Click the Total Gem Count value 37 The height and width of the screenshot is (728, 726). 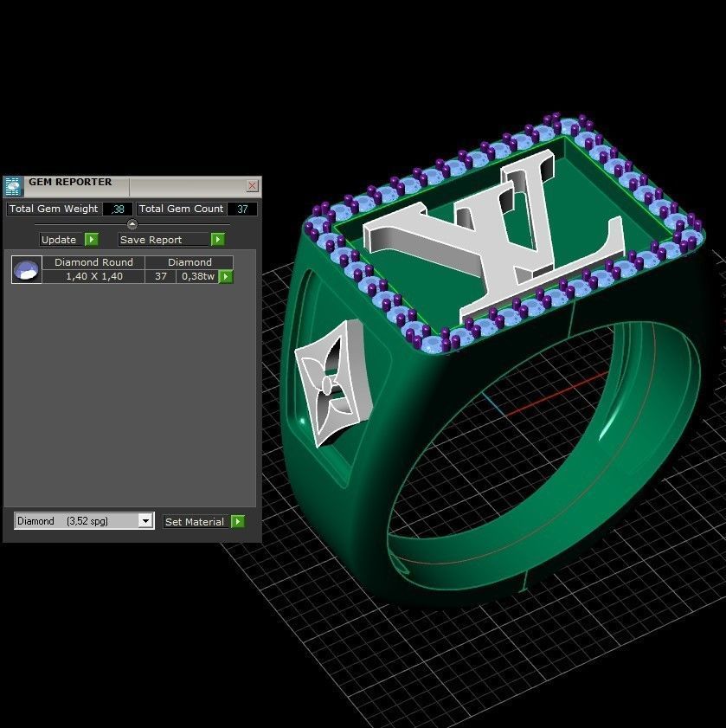242,209
